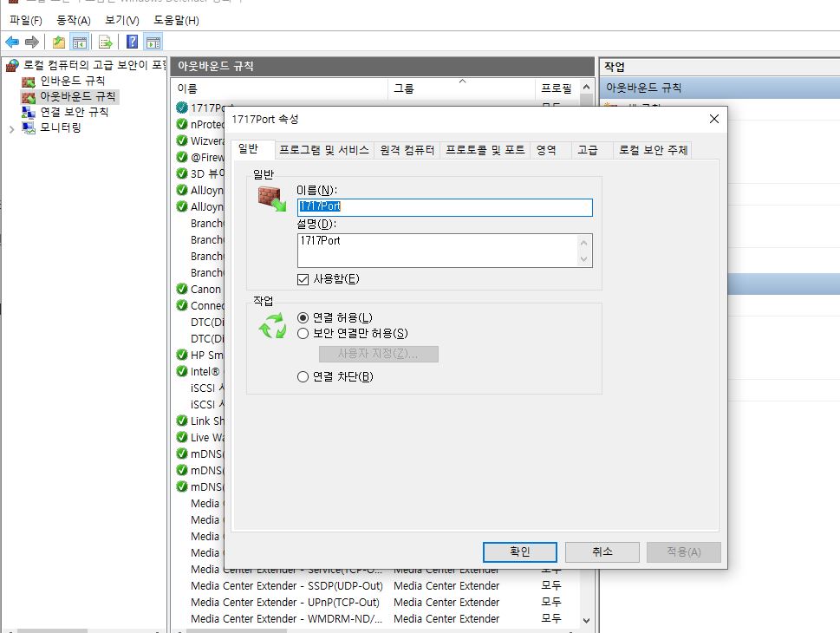Click the 이름 text input field
This screenshot has height=633, width=840.
(445, 207)
